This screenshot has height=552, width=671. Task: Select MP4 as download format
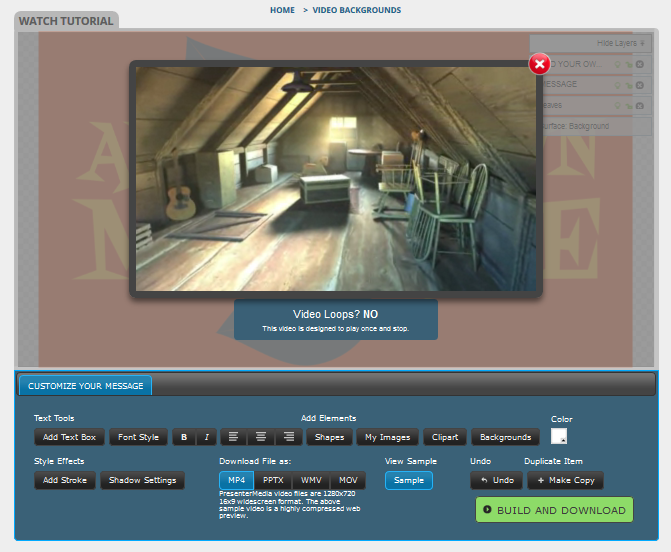(x=235, y=481)
